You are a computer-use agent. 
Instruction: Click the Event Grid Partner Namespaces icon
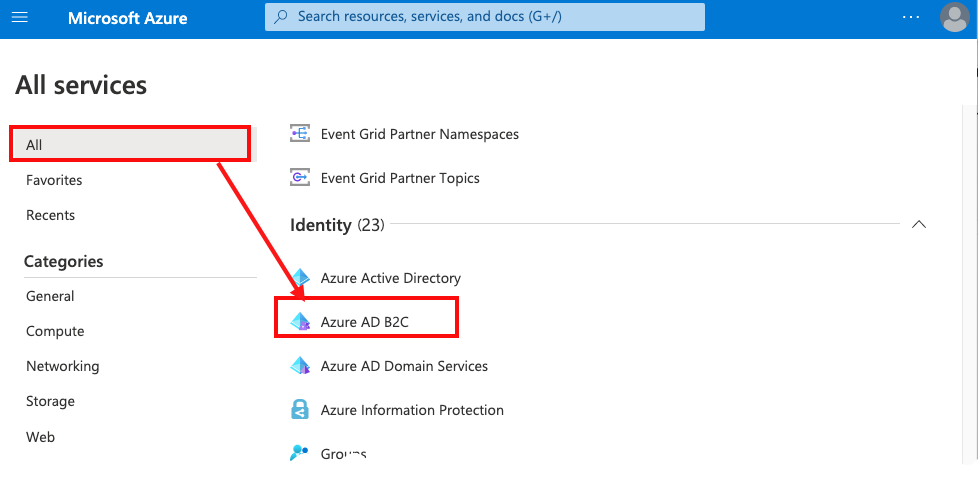[x=300, y=133]
